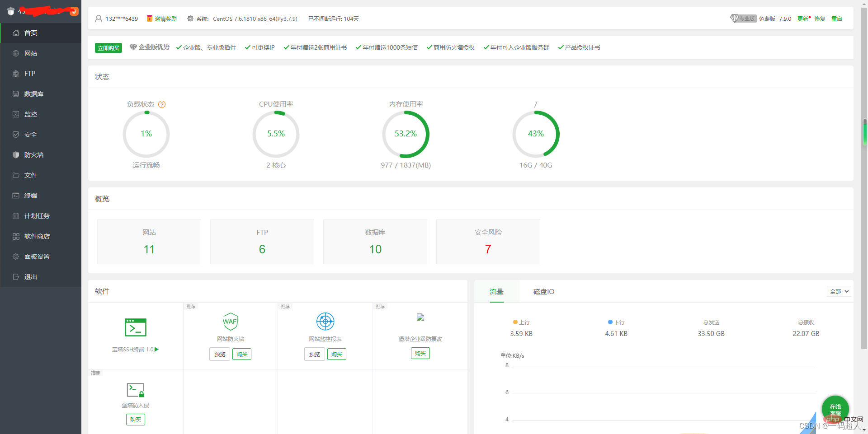Click the play arrow next to 宝塔SSH终端 1.0
Viewport: 868px width, 434px height.
click(x=156, y=350)
